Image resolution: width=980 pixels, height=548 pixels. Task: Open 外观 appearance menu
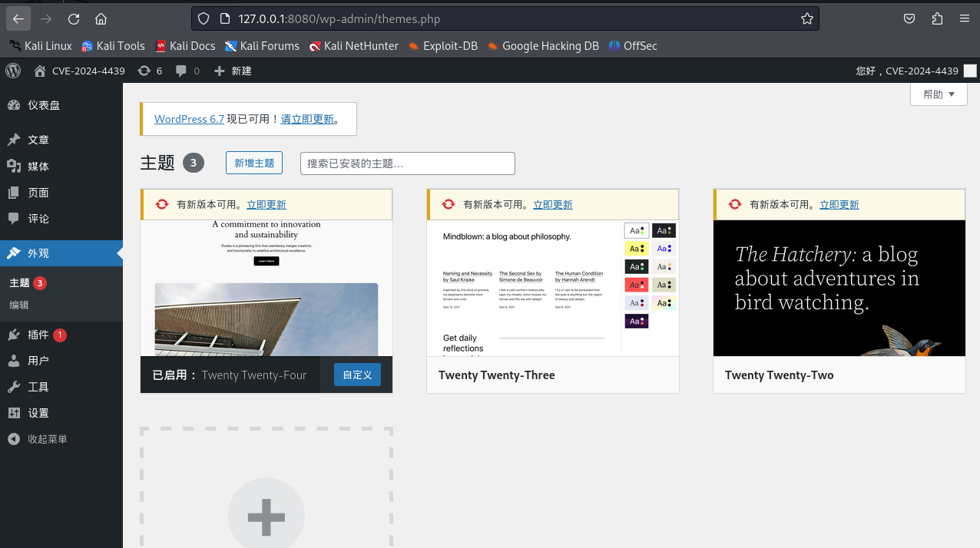[x=61, y=253]
